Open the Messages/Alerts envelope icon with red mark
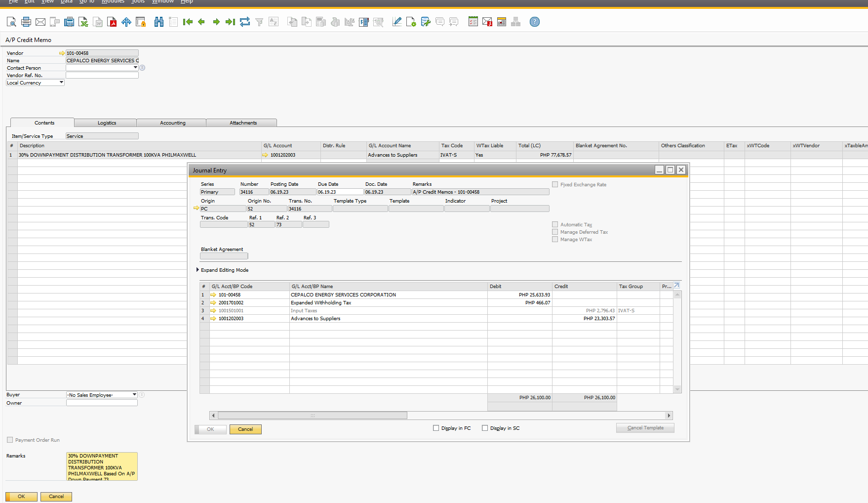The width and height of the screenshot is (868, 503). (x=487, y=22)
